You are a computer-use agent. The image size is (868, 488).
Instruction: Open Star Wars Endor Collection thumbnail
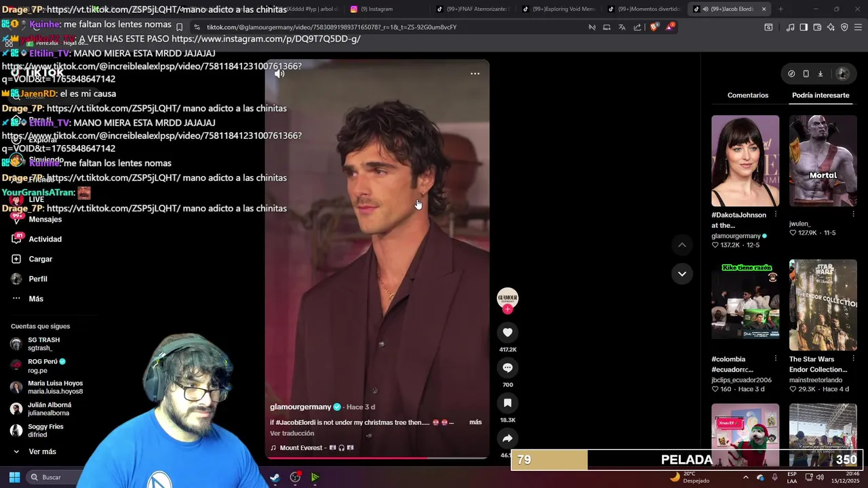pos(823,305)
